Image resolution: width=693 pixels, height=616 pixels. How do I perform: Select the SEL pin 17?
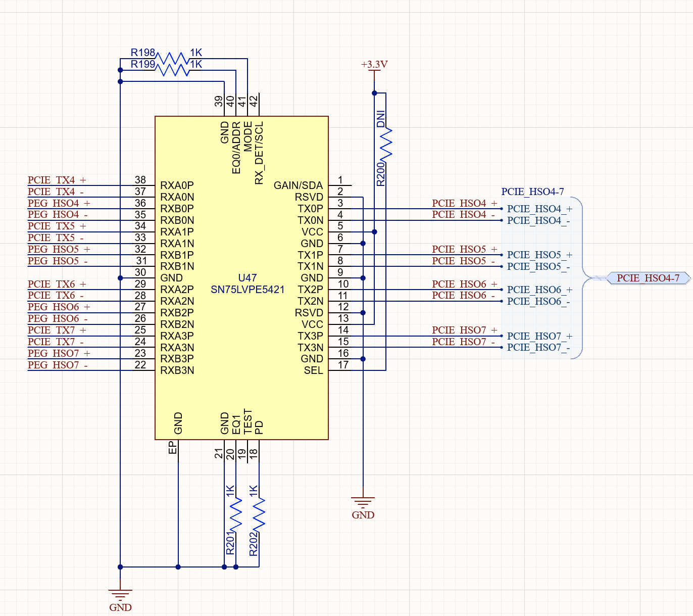click(x=340, y=370)
